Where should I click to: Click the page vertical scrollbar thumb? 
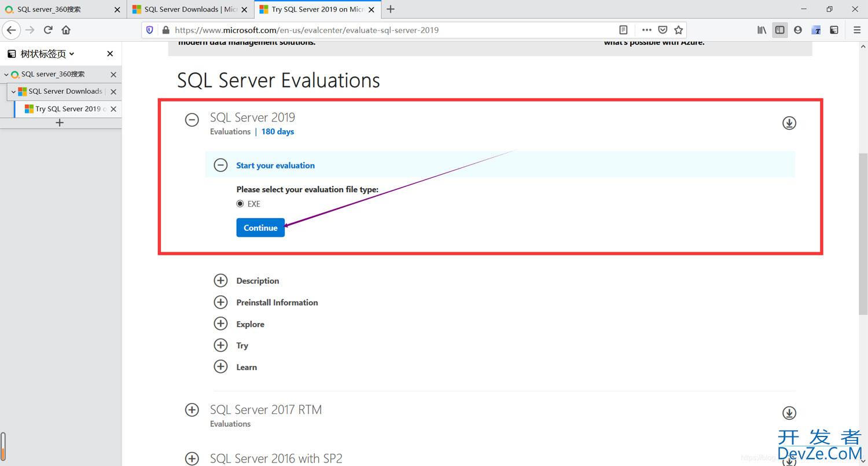click(863, 234)
